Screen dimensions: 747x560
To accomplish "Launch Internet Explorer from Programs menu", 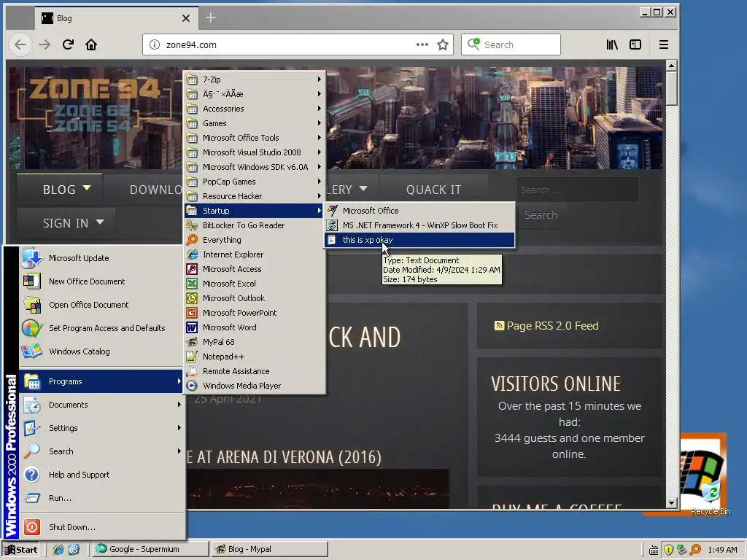I will coord(255,254).
